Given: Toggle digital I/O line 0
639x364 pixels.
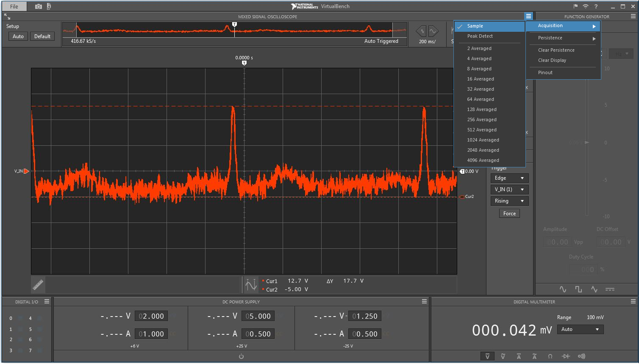Looking at the screenshot, I should pyautogui.click(x=19, y=318).
